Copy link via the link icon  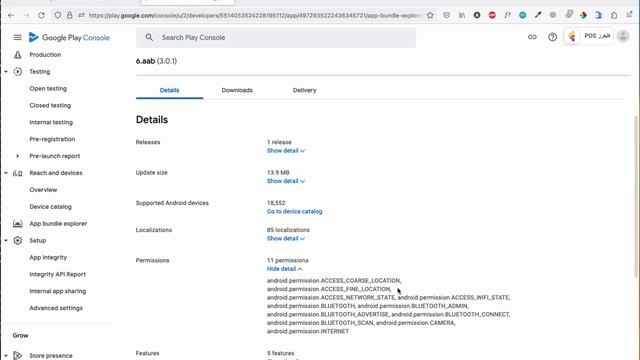532,37
